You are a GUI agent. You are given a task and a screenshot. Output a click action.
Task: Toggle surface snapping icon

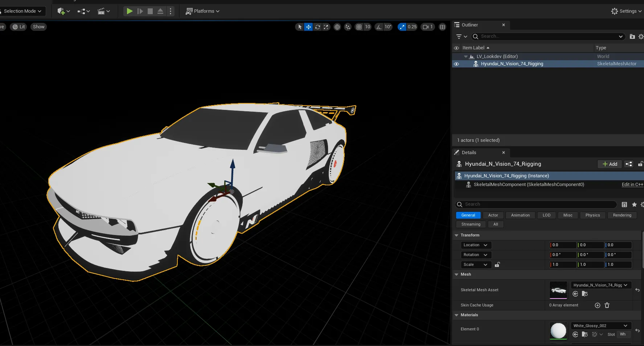point(348,27)
